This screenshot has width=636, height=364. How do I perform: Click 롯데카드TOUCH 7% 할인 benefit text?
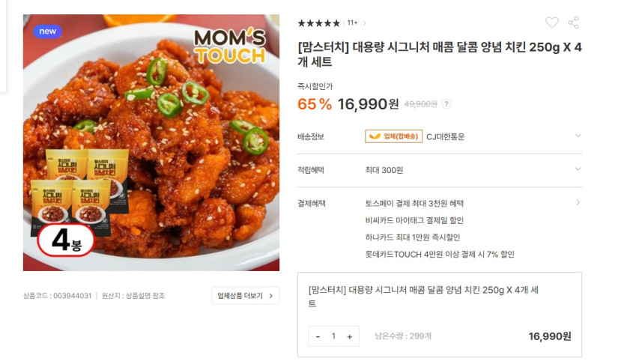pyautogui.click(x=440, y=254)
